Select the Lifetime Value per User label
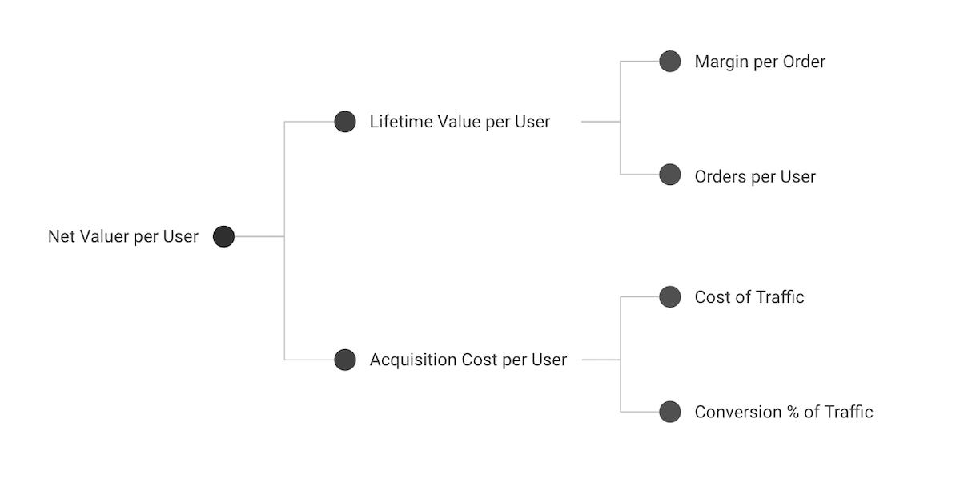980x487 pixels. click(x=460, y=122)
